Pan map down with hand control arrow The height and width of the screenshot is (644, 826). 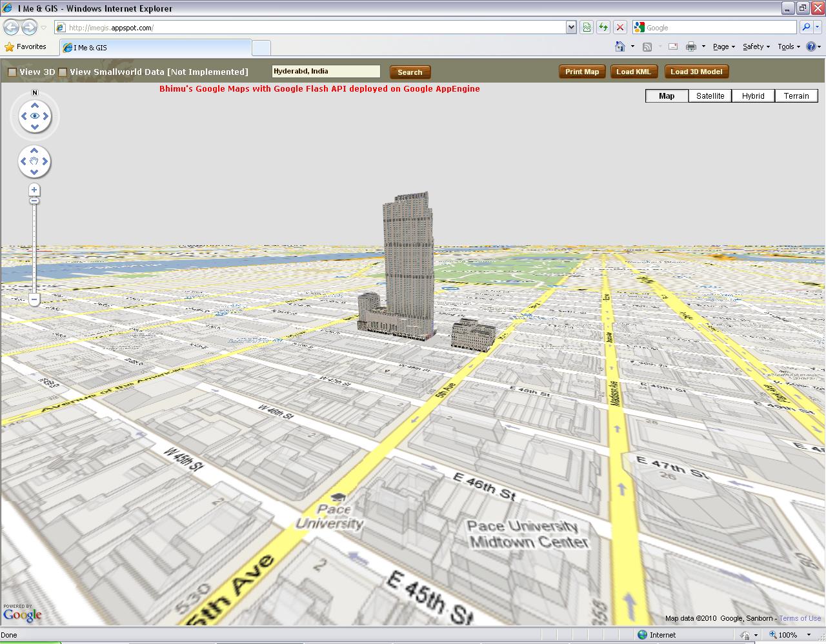(34, 172)
